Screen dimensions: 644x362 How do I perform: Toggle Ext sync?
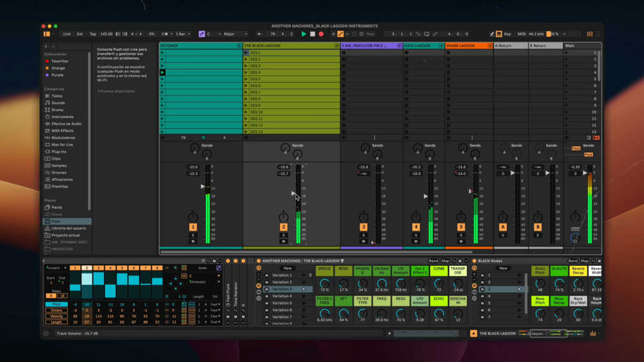point(79,34)
